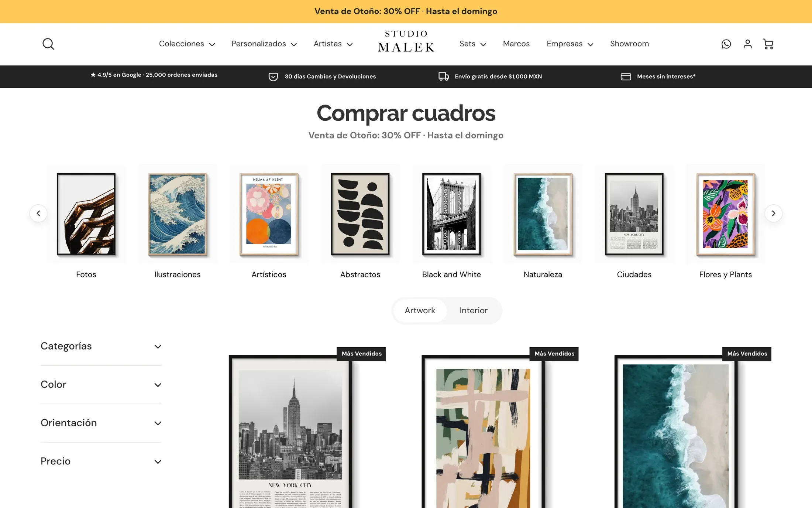Click the 4.9/5 en Google rating text

coord(154,75)
